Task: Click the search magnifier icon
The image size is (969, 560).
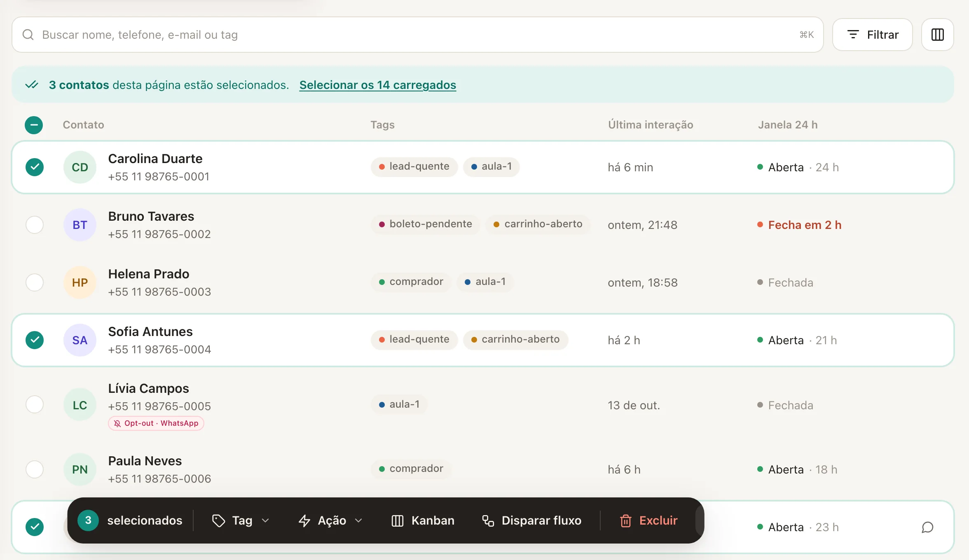Action: (28, 35)
